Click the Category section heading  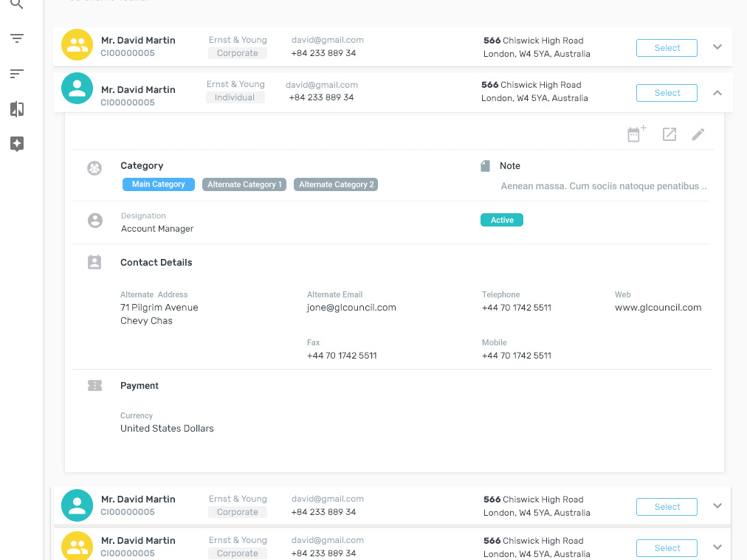pos(142,165)
